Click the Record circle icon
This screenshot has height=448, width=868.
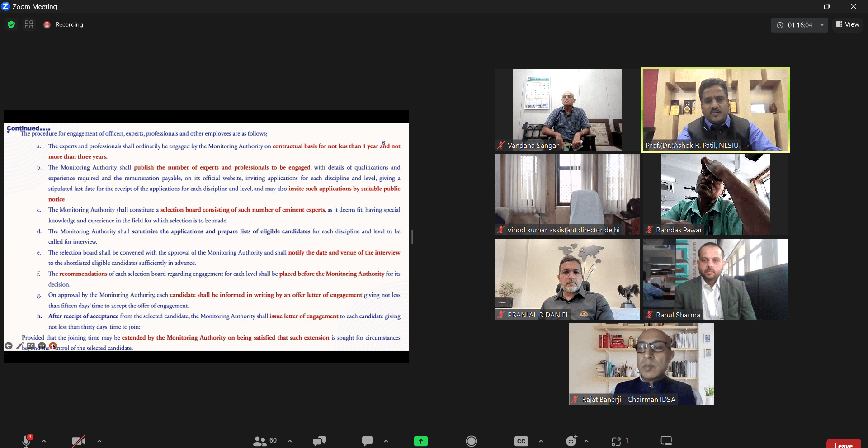(x=471, y=441)
